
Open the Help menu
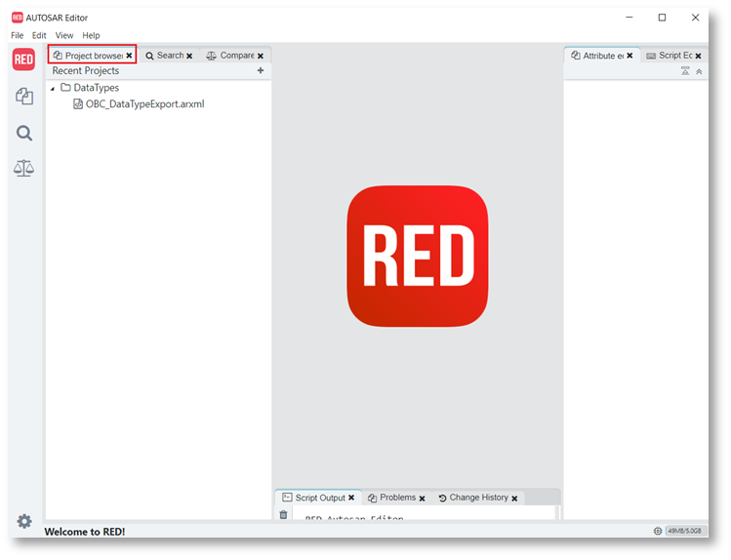tap(91, 35)
